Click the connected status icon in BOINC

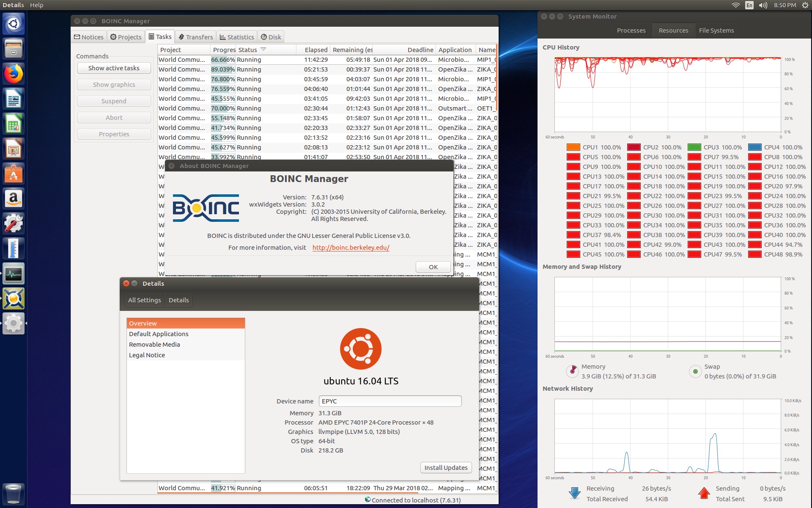tap(368, 500)
